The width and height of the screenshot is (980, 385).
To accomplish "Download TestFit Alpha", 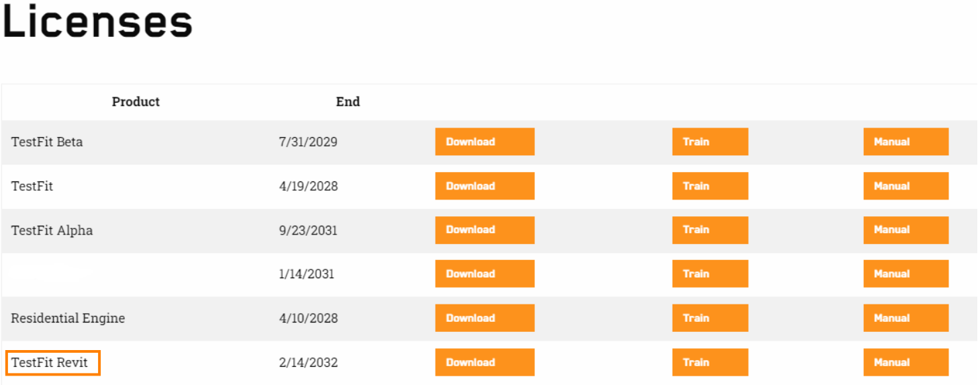I will pos(485,230).
